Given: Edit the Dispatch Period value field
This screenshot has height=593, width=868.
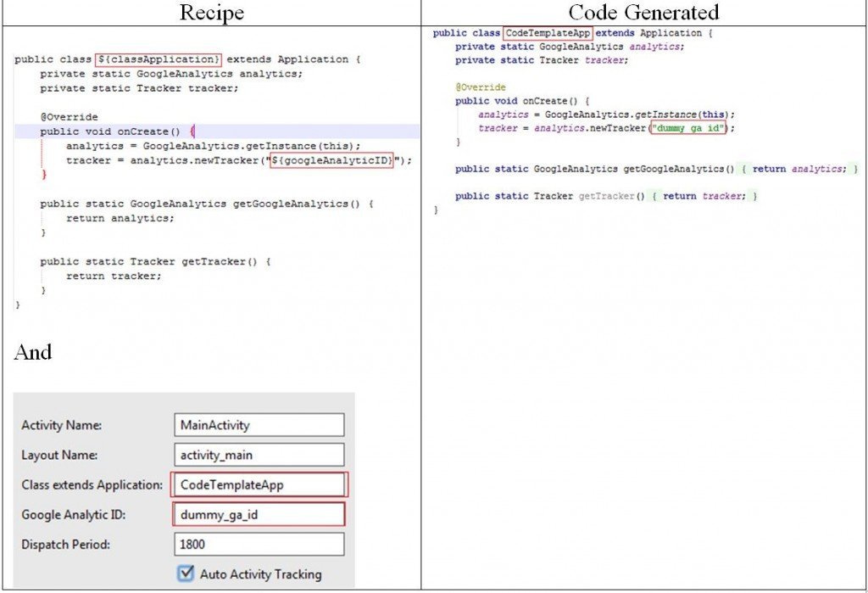Looking at the screenshot, I should 259,544.
